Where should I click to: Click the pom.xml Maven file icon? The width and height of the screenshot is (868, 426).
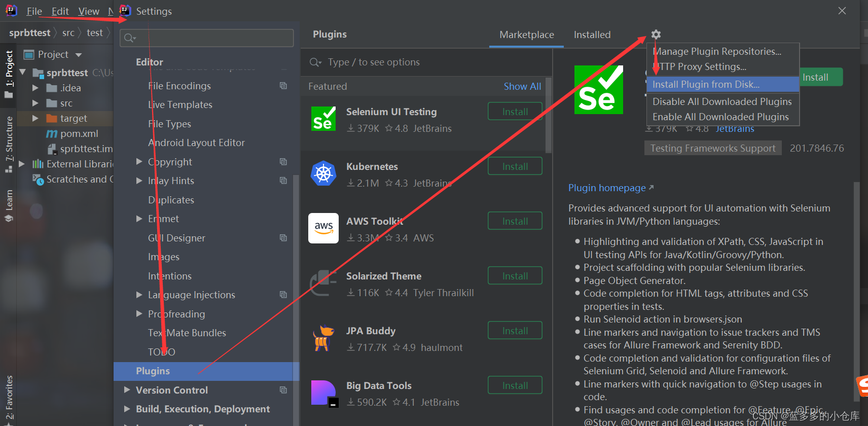coord(52,134)
